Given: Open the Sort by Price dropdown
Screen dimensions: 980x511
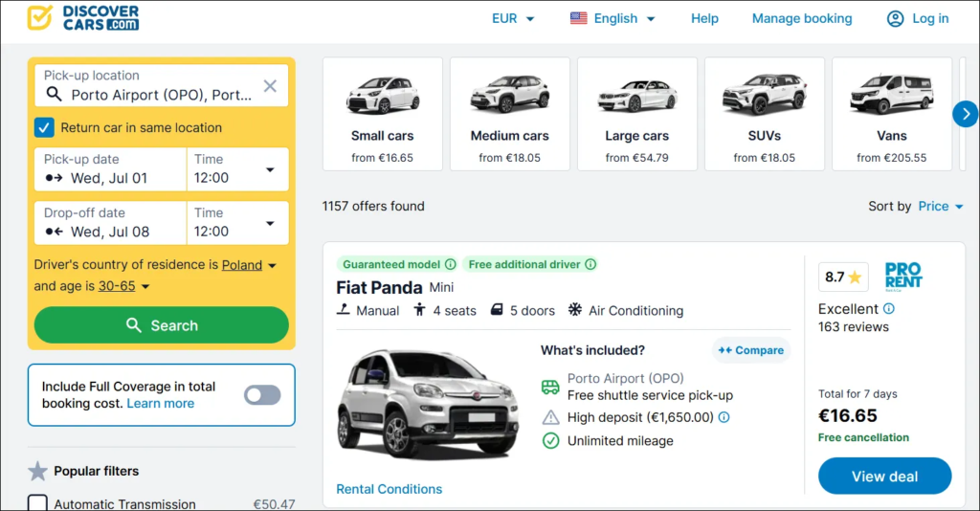Looking at the screenshot, I should tap(940, 206).
